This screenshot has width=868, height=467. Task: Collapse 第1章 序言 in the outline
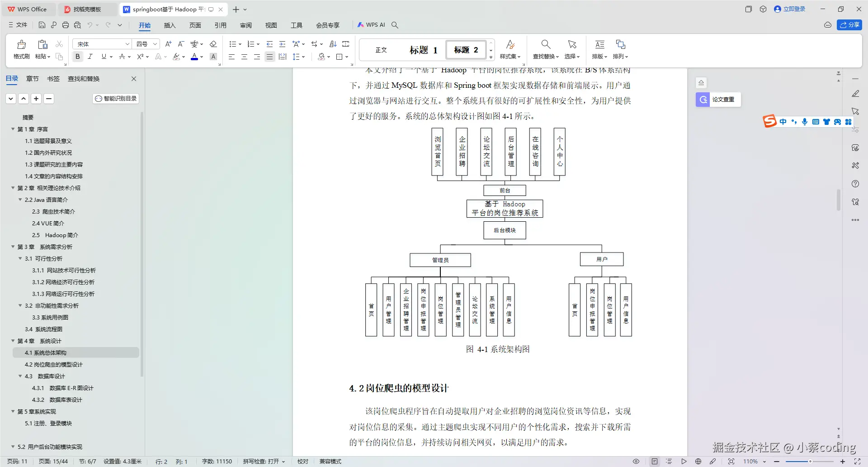pyautogui.click(x=13, y=129)
